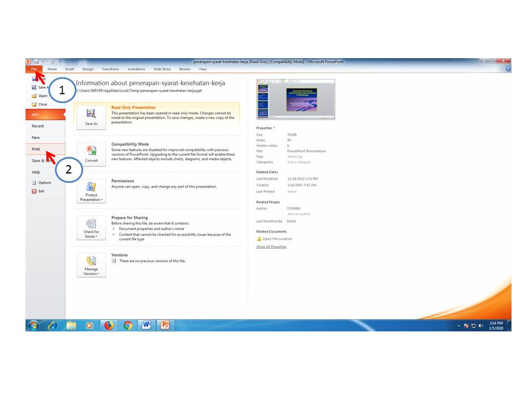Viewport: 532px width, 399px height.
Task: Switch to the Slide Show tab
Action: click(162, 69)
